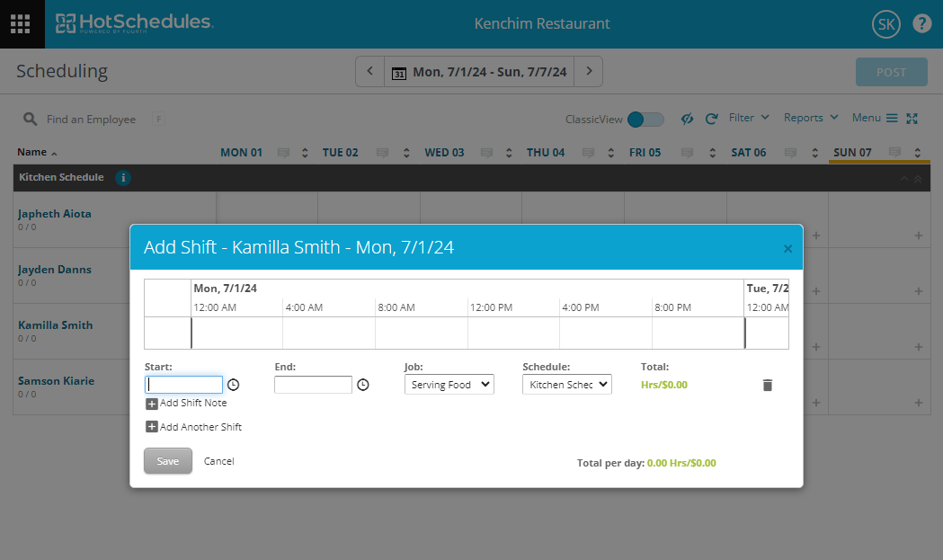Click the SK user avatar
The width and height of the screenshot is (943, 560).
click(885, 23)
